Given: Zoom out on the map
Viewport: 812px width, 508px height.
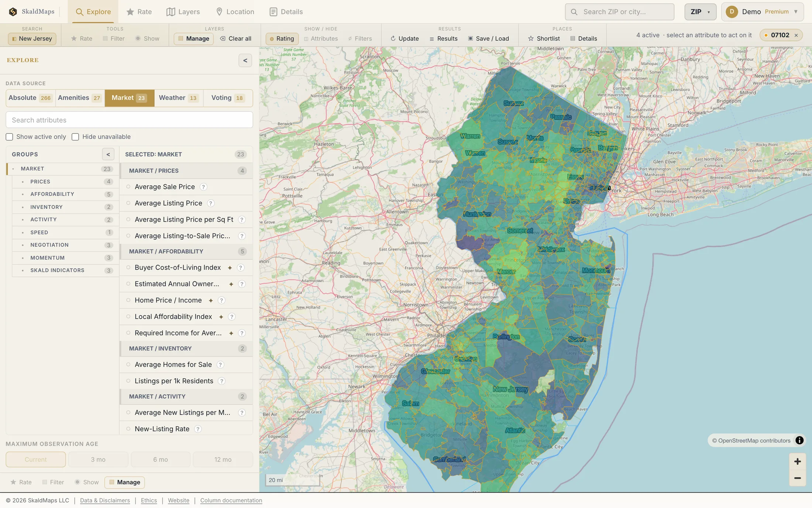Looking at the screenshot, I should (x=797, y=478).
